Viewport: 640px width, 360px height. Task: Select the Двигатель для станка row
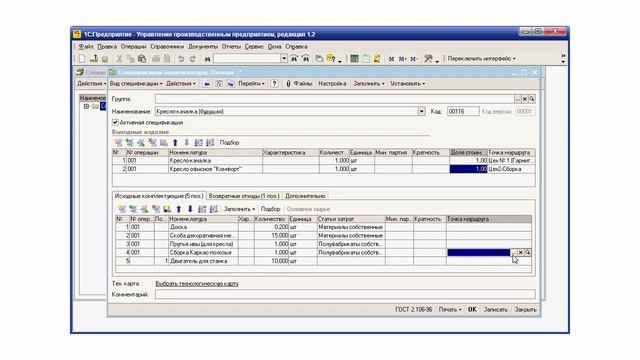pyautogui.click(x=323, y=261)
